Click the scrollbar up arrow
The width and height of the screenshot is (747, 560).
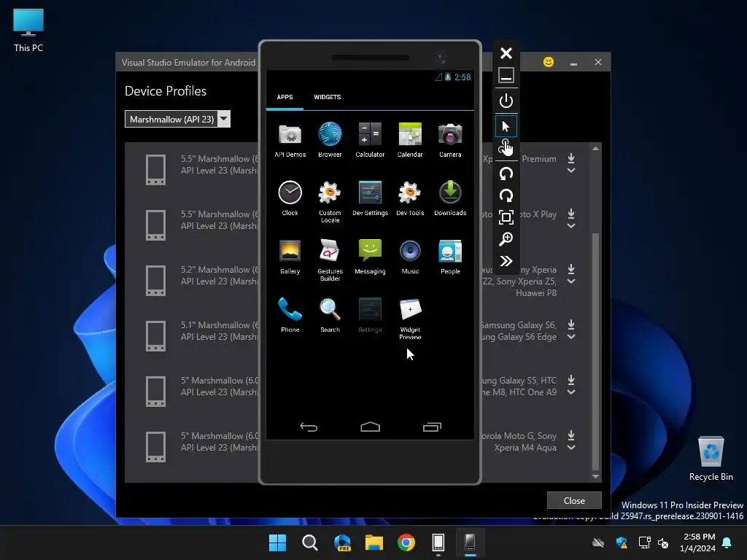(595, 149)
